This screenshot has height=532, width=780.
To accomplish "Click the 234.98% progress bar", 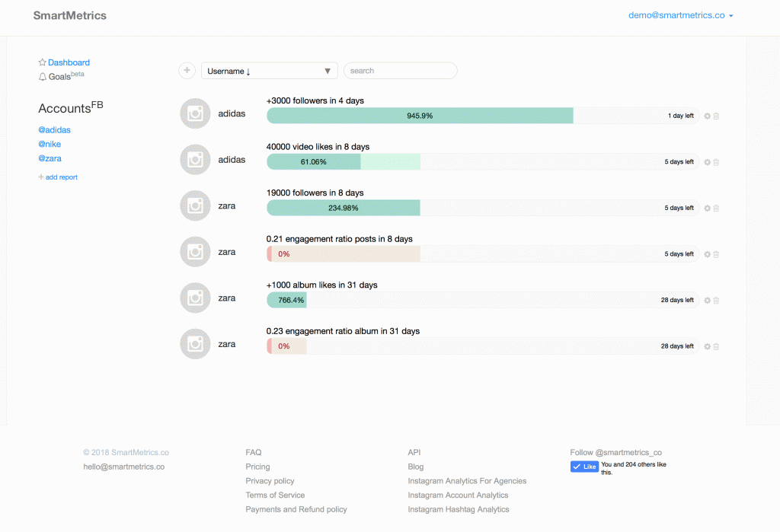I will (x=344, y=208).
